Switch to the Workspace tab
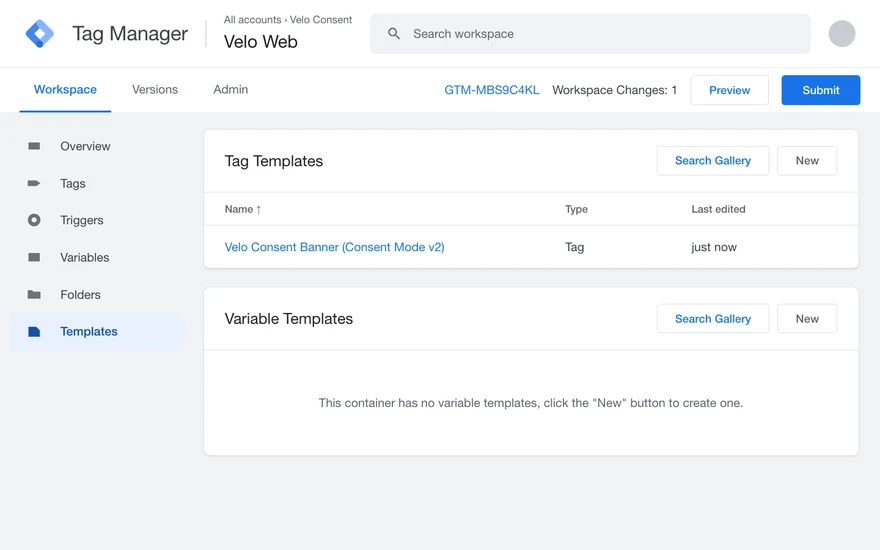 (65, 89)
